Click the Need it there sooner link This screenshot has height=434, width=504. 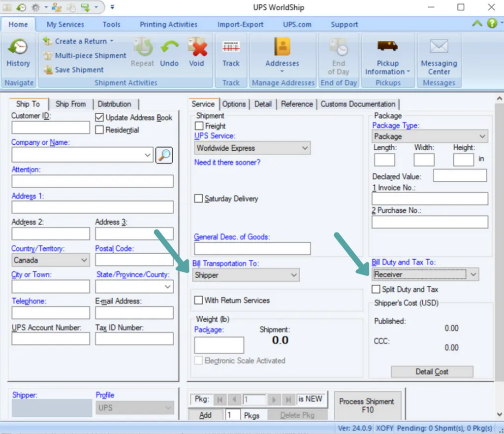227,162
